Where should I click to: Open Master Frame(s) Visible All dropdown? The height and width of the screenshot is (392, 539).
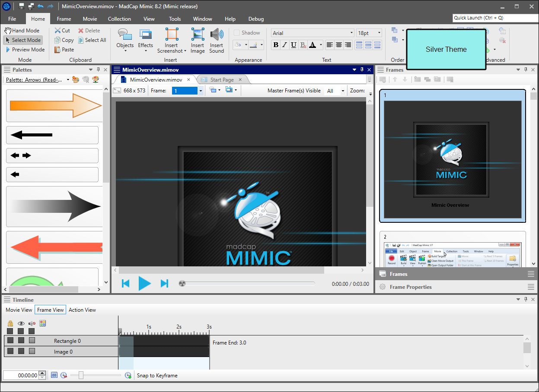click(x=343, y=91)
